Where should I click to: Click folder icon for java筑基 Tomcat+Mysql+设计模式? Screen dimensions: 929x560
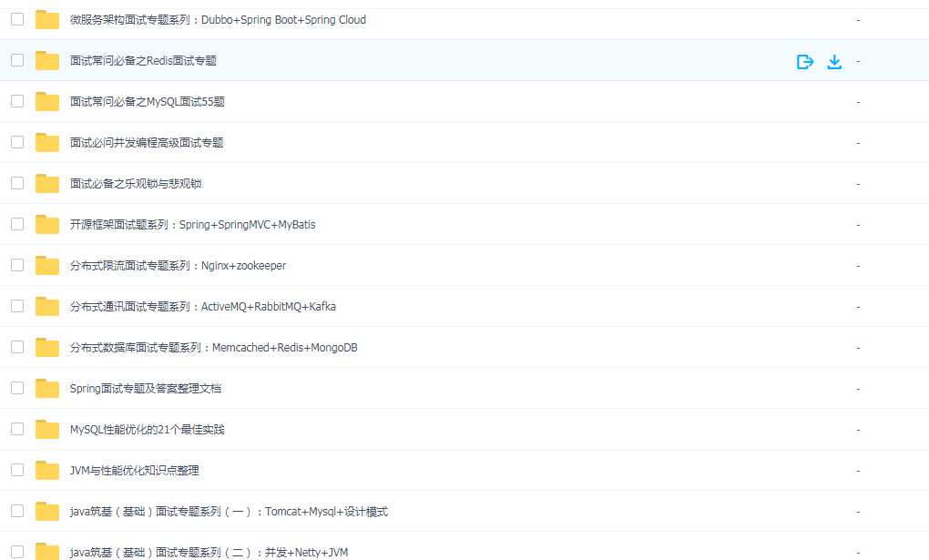point(47,511)
